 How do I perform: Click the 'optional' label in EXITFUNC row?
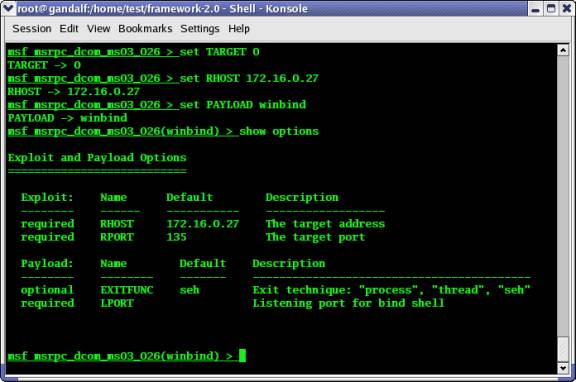coord(47,290)
